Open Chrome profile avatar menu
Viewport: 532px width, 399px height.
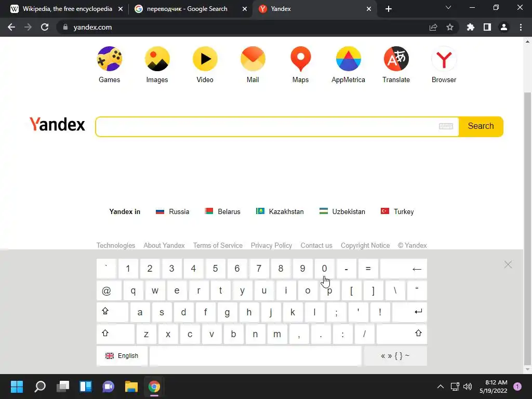(504, 27)
